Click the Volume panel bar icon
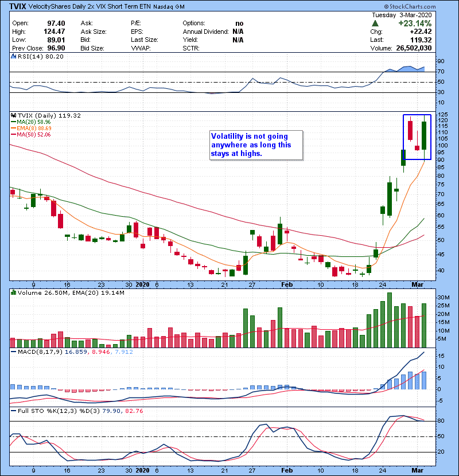 click(13, 292)
